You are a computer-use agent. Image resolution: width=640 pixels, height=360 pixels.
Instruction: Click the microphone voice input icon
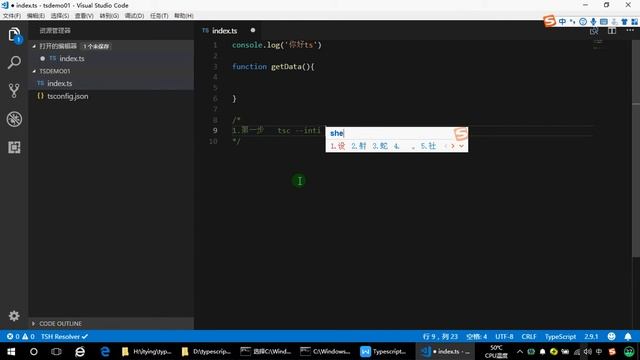[x=593, y=22]
